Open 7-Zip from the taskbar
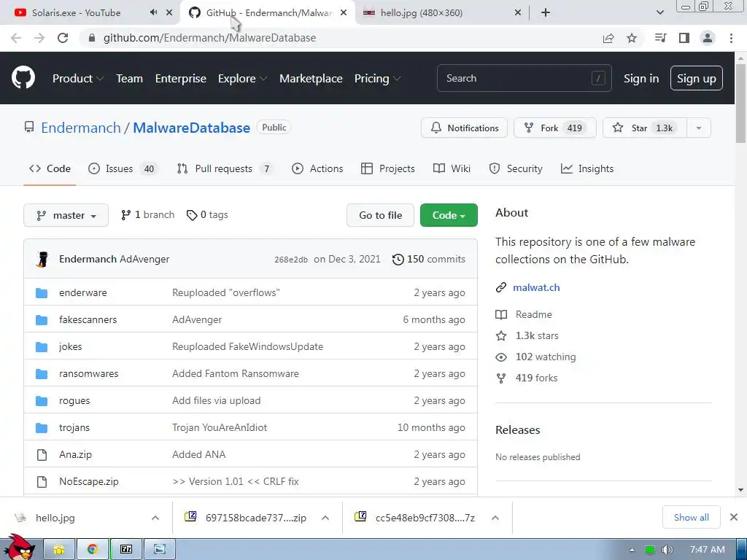The image size is (747, 560). pyautogui.click(x=126, y=550)
